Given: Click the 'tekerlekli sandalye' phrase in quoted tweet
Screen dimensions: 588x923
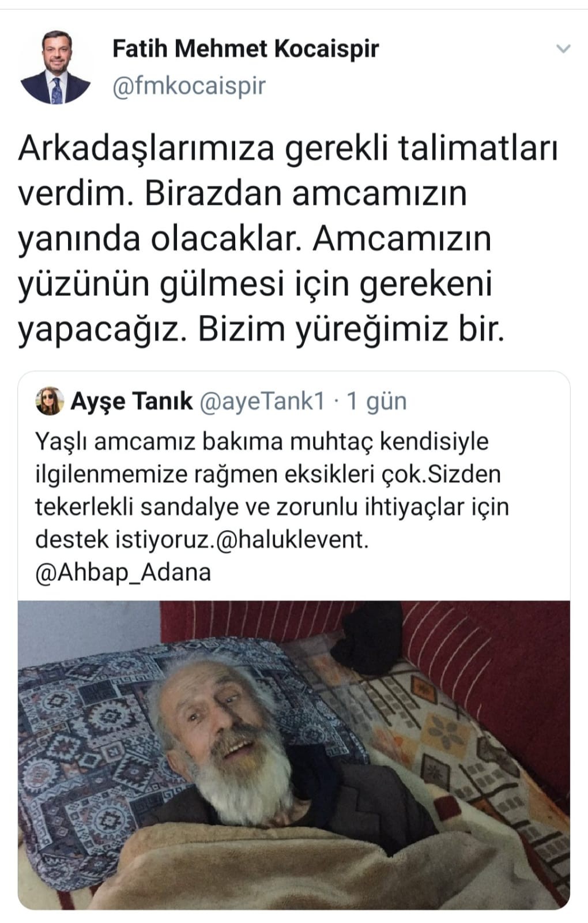Looking at the screenshot, I should [137, 506].
